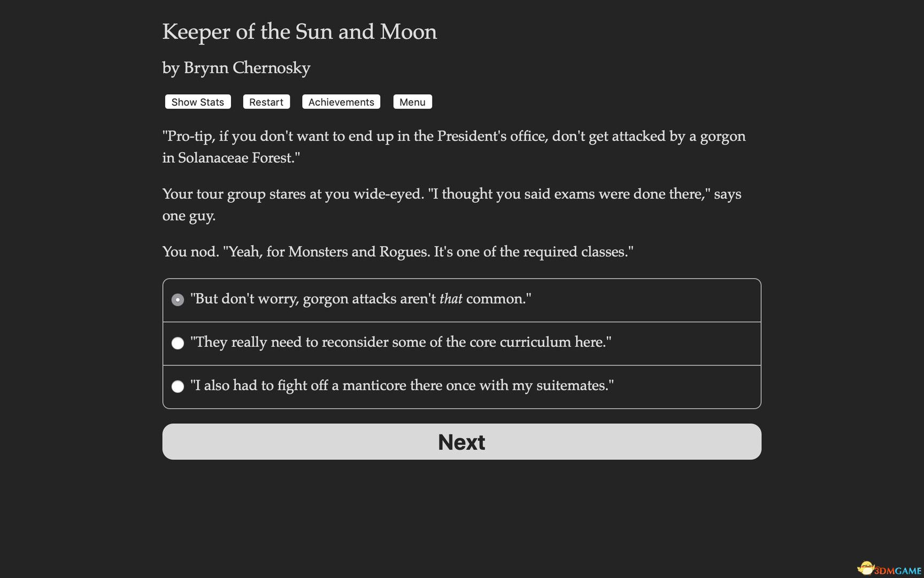
Task: Click Next to continue the story
Action: tap(461, 442)
